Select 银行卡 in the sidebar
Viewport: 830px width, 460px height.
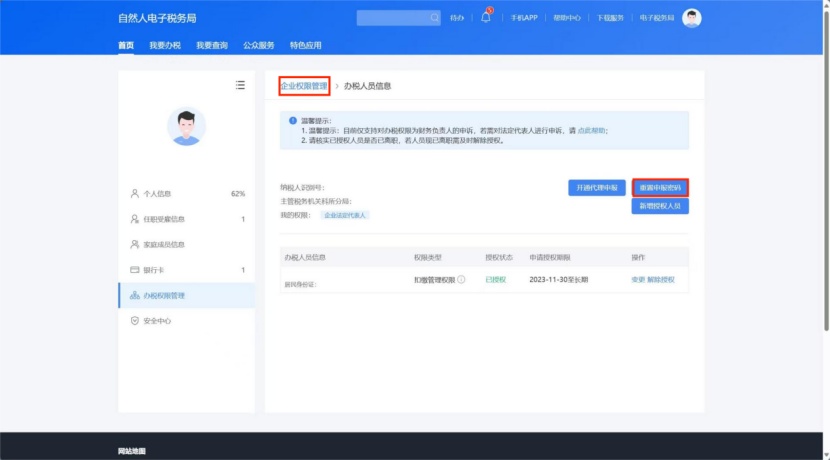coord(186,270)
